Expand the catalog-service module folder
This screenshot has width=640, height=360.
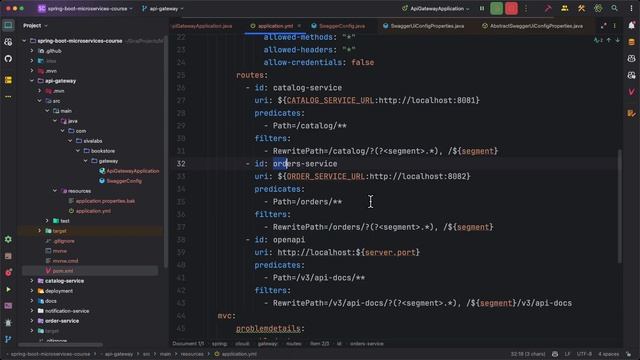pyautogui.click(x=32, y=281)
